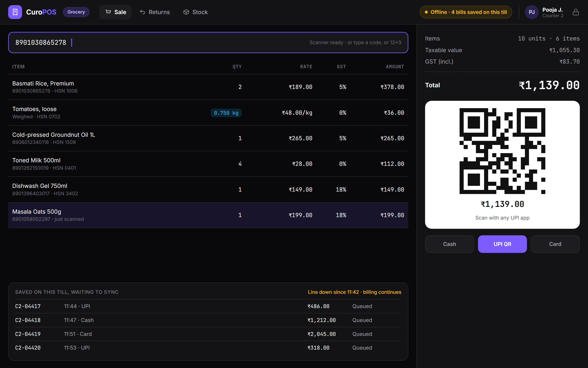Click the Taxable value ₹1,055.30

pos(565,50)
